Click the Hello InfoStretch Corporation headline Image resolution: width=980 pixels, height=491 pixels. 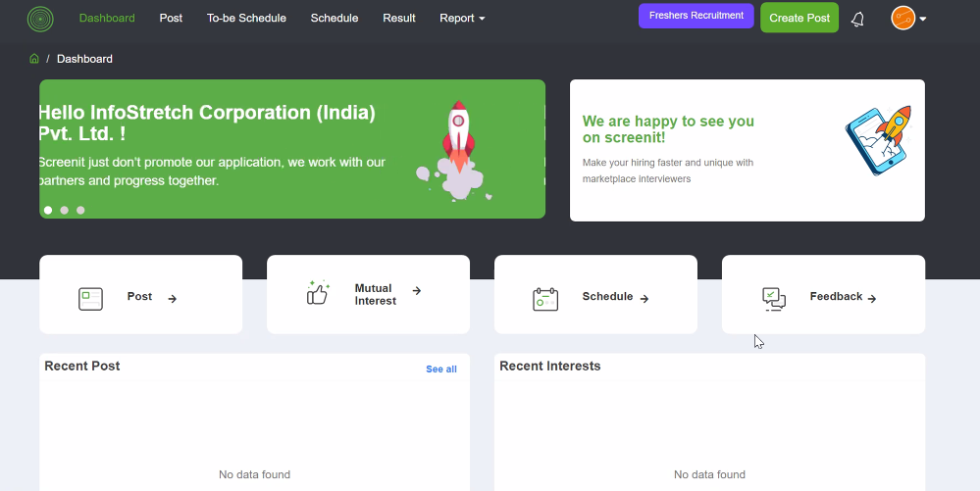pos(208,123)
